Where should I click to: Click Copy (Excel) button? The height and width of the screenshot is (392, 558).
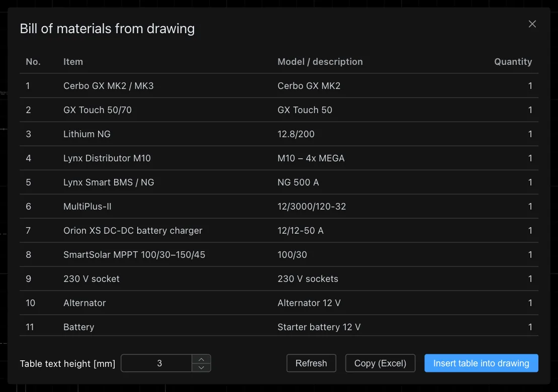pos(380,363)
